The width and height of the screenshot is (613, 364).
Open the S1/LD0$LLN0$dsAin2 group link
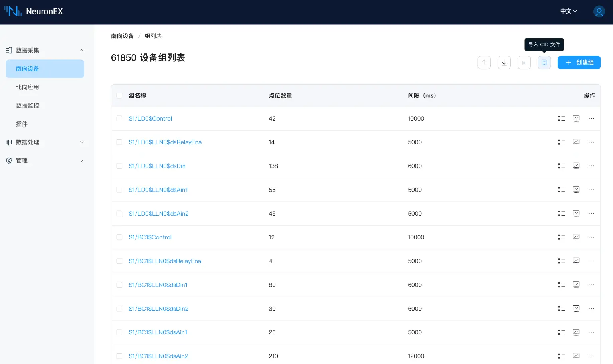[x=158, y=214]
